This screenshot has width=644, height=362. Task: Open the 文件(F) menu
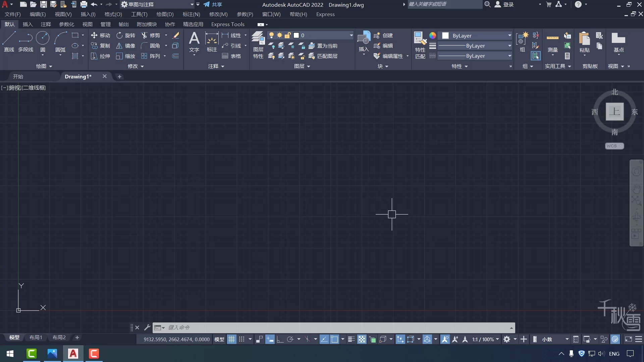pos(12,14)
